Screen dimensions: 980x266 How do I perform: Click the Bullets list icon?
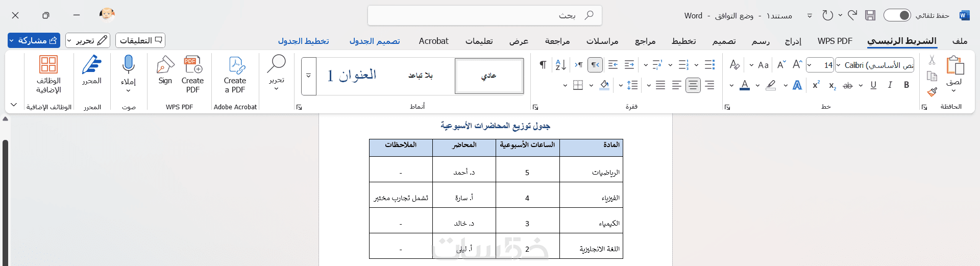point(709,65)
